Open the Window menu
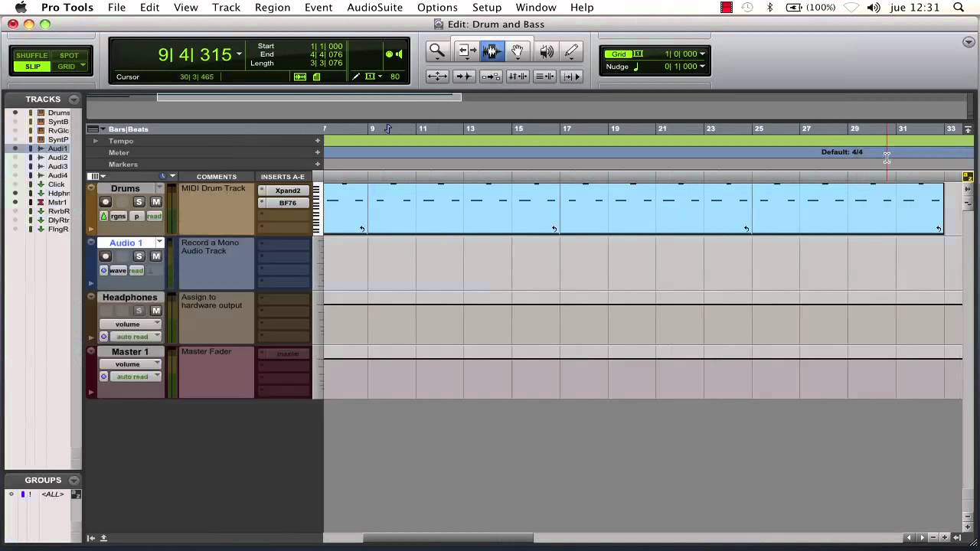 click(x=536, y=8)
